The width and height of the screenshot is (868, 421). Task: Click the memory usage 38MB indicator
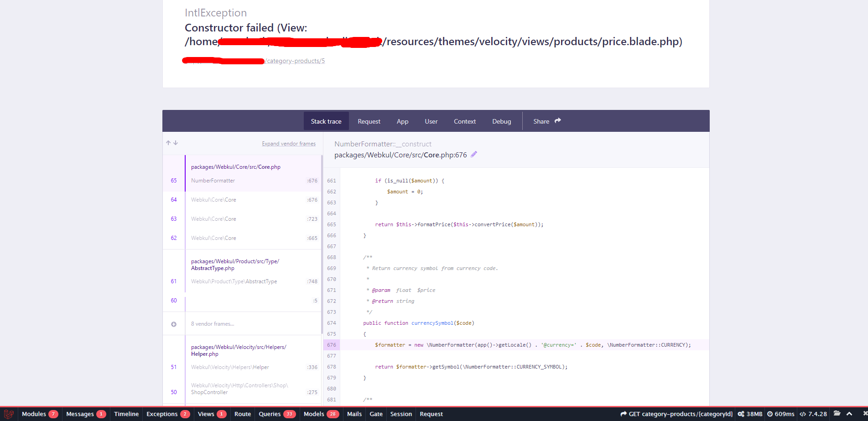750,414
